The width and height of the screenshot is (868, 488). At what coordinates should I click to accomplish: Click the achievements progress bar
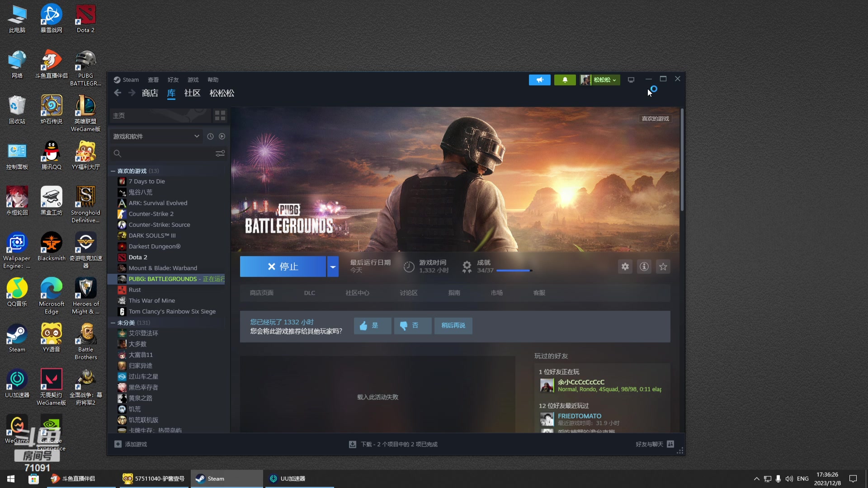[x=514, y=270]
